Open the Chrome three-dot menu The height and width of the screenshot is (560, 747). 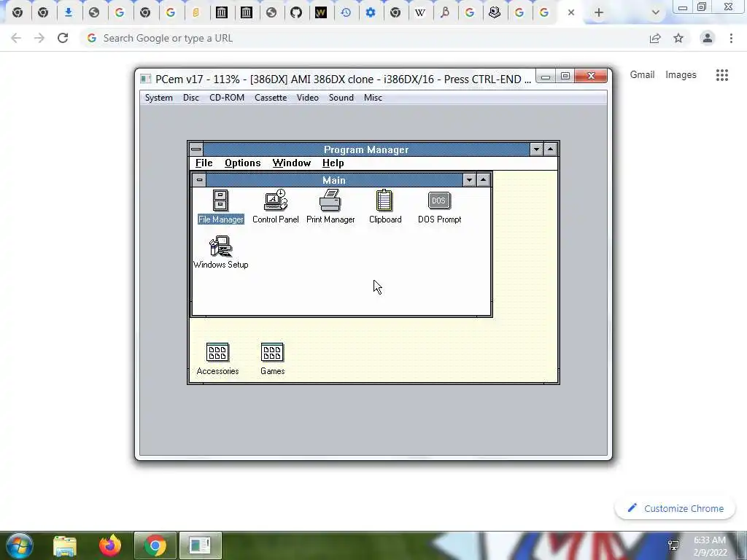pos(731,38)
